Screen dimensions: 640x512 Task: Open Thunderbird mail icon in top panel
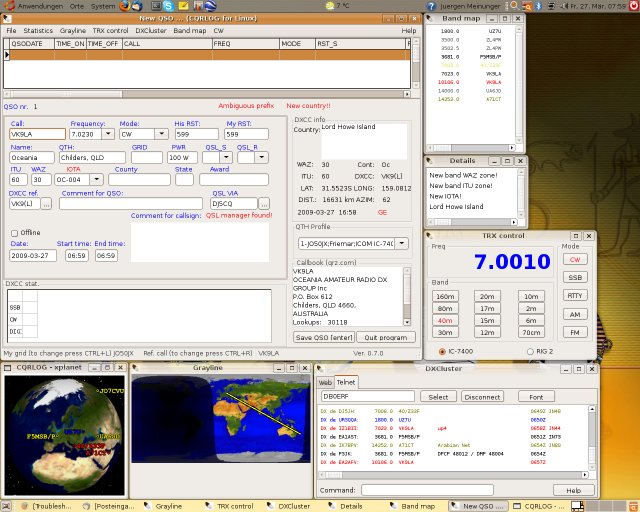tap(137, 6)
